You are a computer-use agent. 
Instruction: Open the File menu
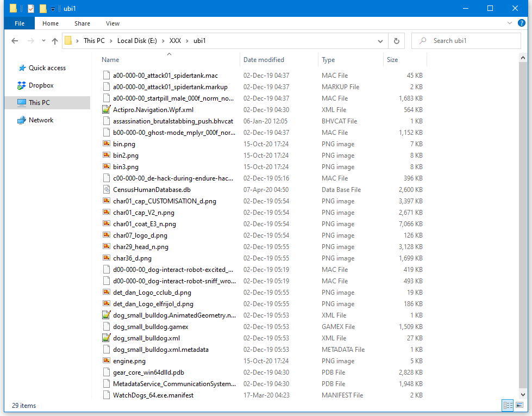[20, 23]
